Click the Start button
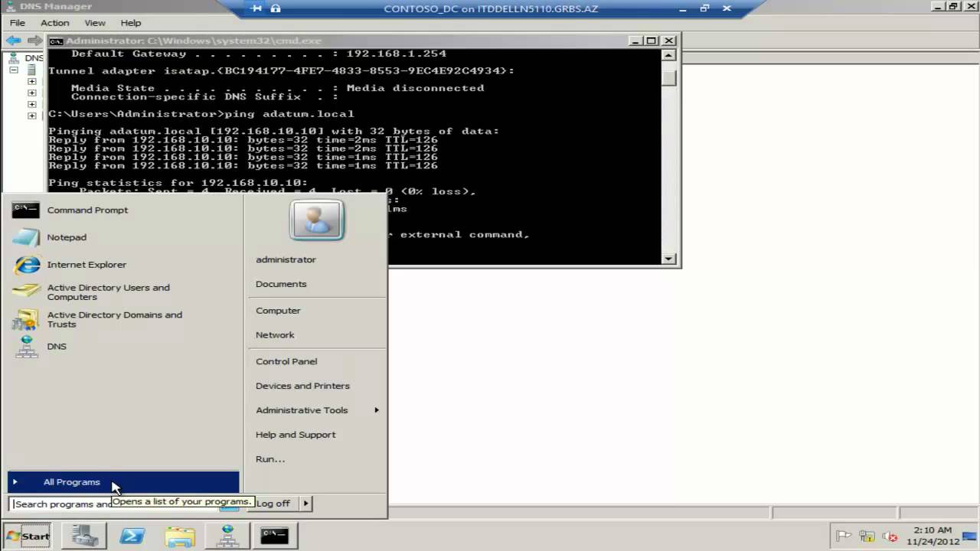The width and height of the screenshot is (980, 551). click(x=28, y=536)
